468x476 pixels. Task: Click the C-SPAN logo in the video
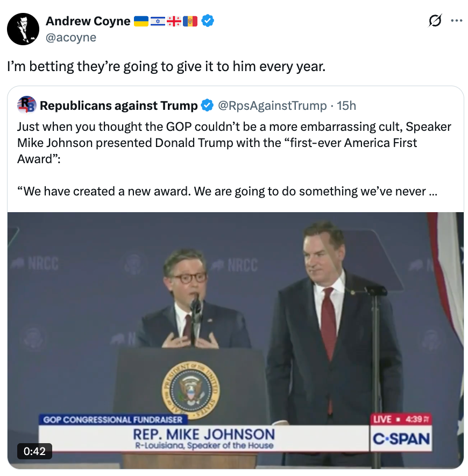401,439
